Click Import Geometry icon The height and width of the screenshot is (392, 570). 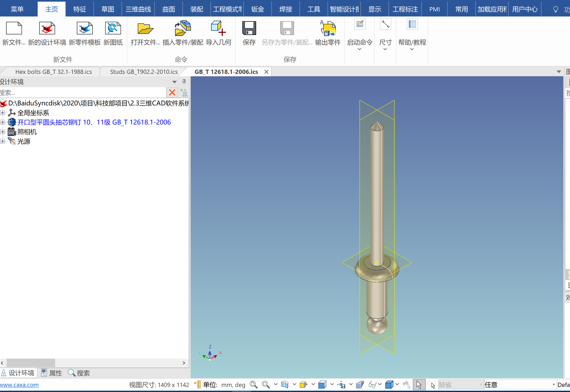tap(218, 29)
